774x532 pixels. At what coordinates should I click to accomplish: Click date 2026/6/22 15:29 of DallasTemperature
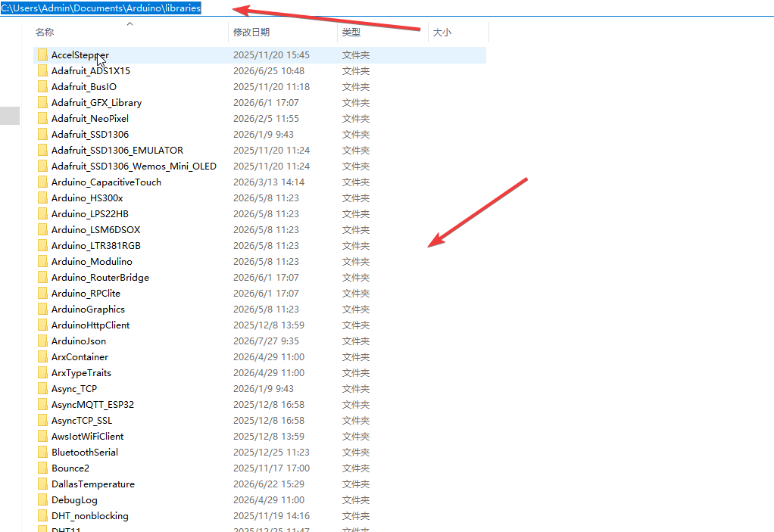pos(269,484)
